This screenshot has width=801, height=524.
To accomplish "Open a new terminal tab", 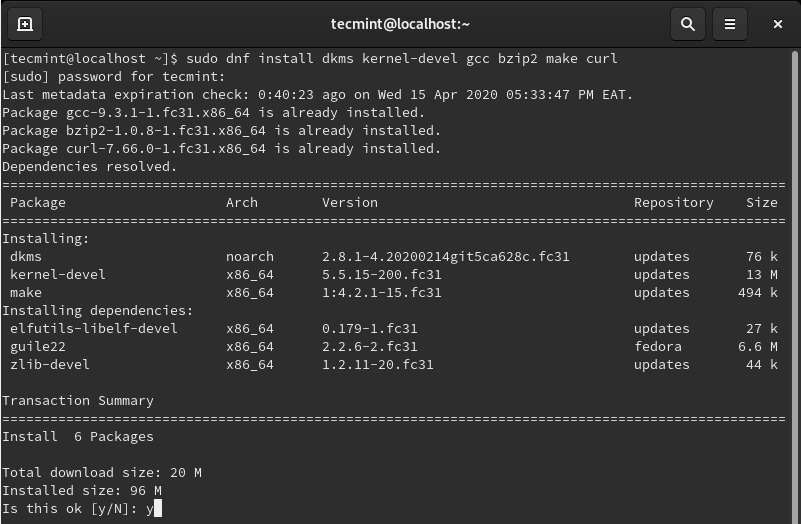I will pyautogui.click(x=25, y=24).
